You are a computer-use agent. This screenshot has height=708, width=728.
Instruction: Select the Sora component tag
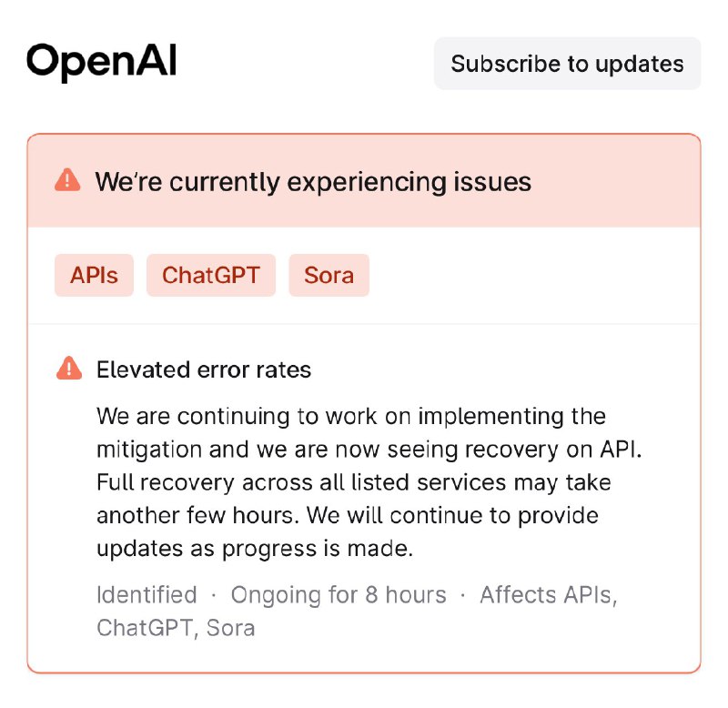click(x=329, y=276)
